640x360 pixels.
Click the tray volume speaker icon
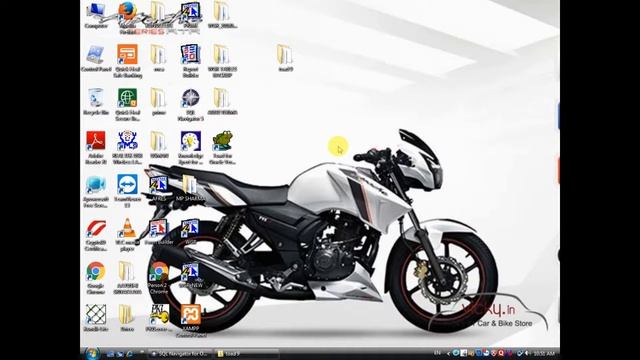click(x=527, y=353)
